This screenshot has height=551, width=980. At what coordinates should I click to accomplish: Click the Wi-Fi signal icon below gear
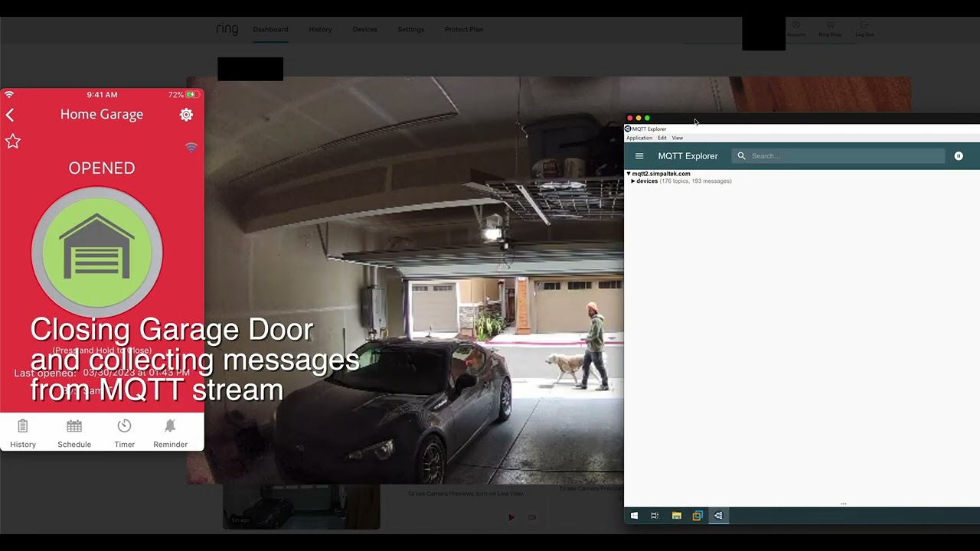coord(191,147)
